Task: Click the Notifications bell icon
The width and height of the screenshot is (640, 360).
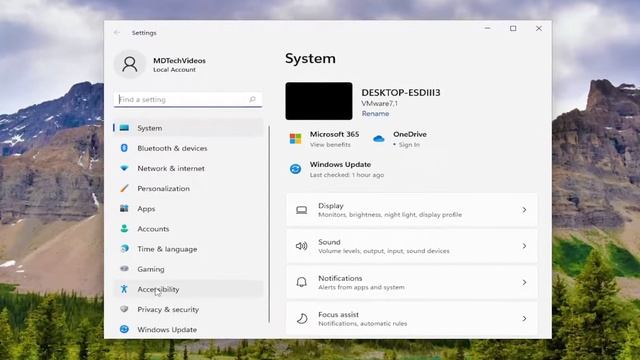Action: (302, 282)
